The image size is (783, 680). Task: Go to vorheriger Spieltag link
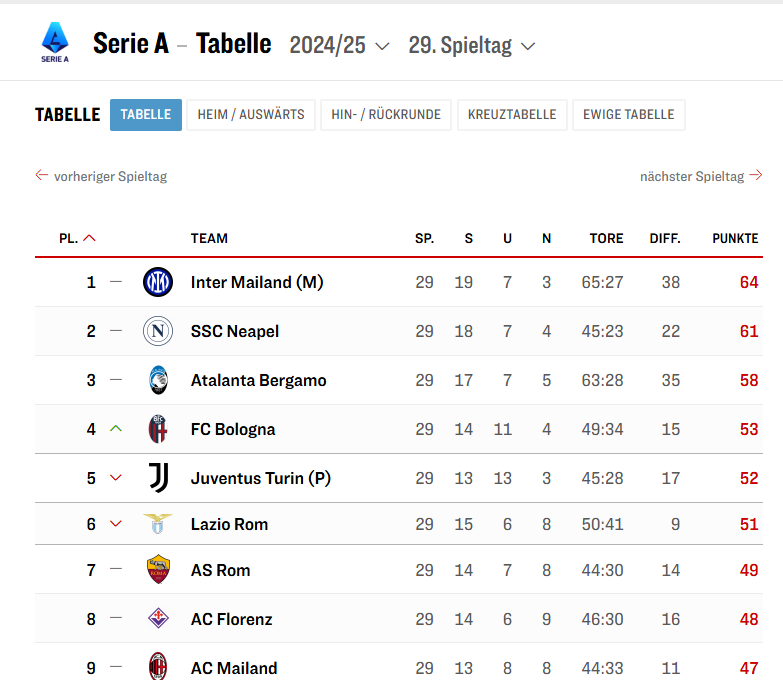(101, 176)
